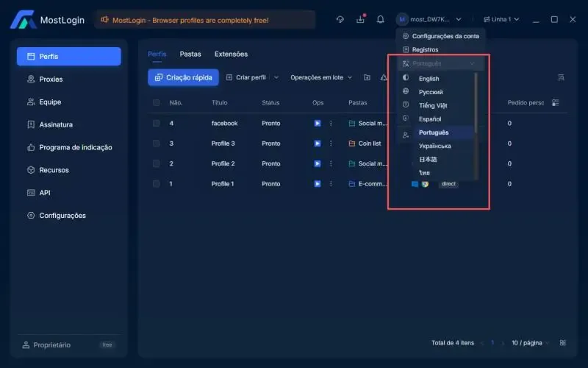Click the refresh sync icon in top bar
The image size is (588, 368).
340,19
